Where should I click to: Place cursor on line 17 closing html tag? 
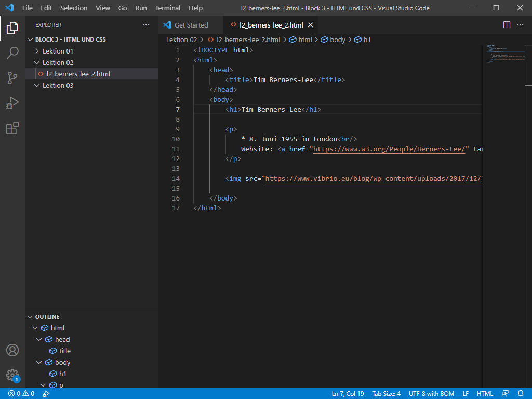tap(207, 208)
